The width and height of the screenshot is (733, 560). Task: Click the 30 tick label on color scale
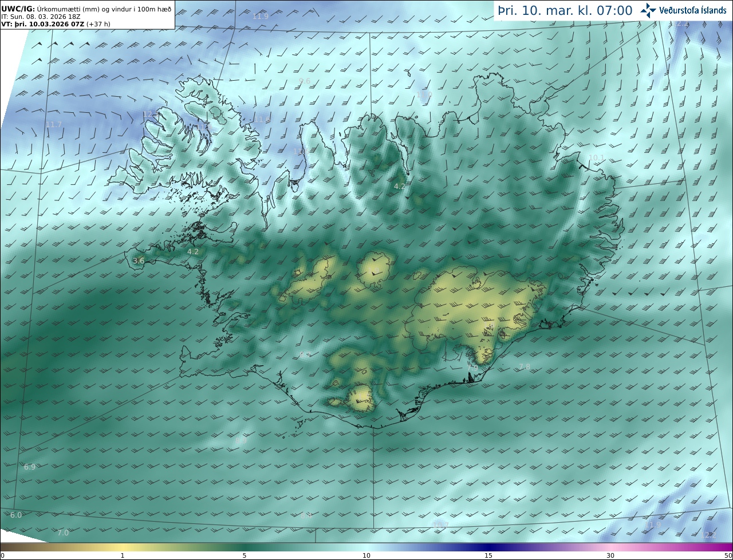click(x=610, y=555)
